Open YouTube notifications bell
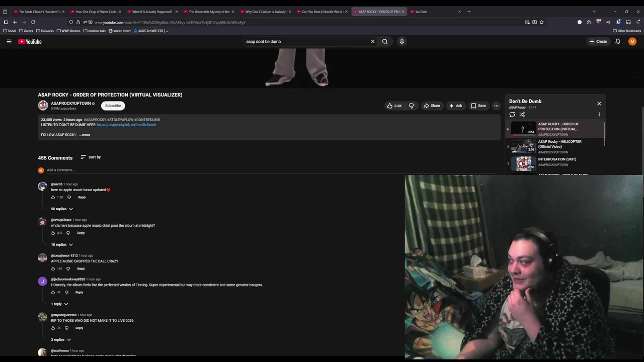 point(618,42)
